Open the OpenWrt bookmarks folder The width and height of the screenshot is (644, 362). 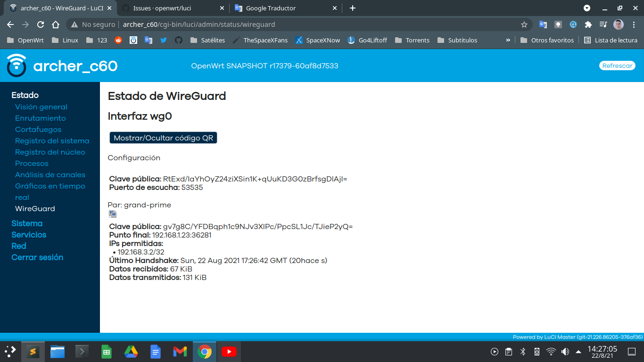coord(25,40)
